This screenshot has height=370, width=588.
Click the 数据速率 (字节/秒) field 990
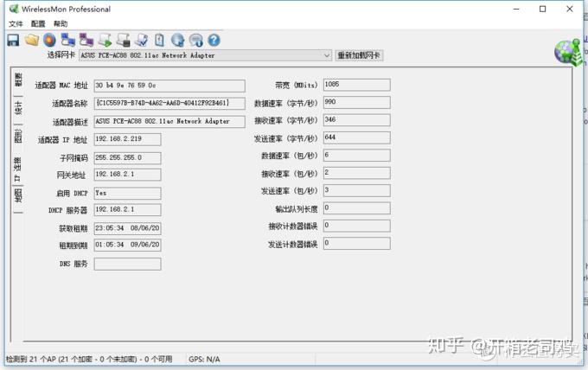pos(356,102)
